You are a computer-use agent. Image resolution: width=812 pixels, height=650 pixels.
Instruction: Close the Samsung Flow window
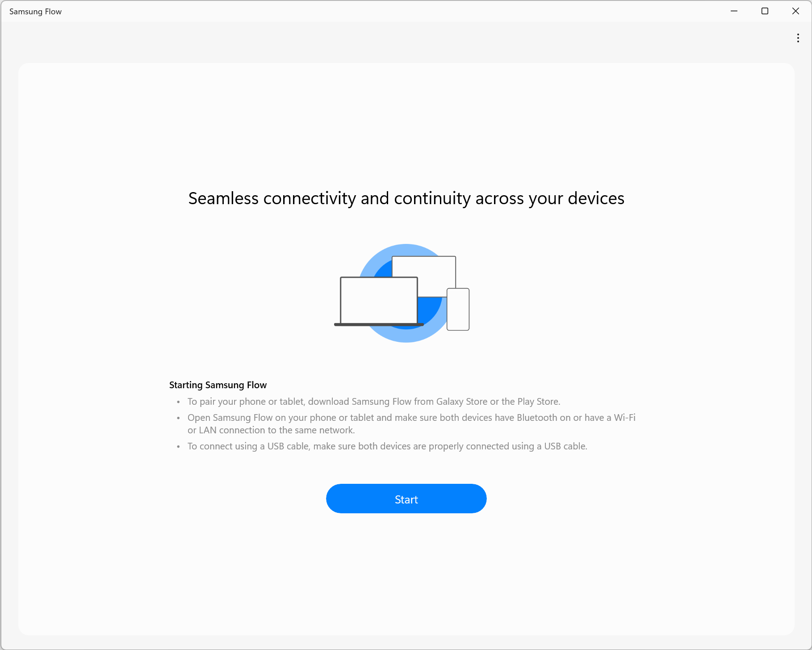[x=795, y=11]
